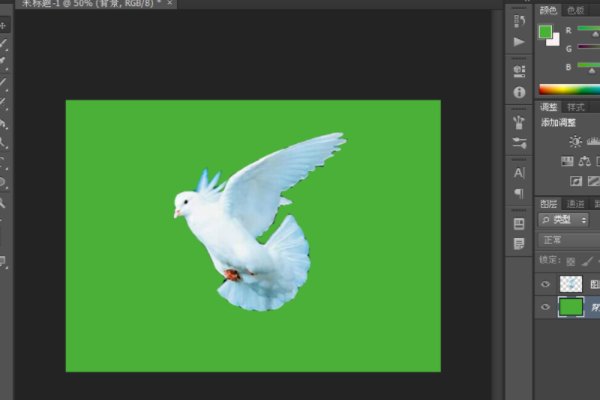
Task: Toggle lock transparent pixels in Layers panel
Action: [569, 260]
